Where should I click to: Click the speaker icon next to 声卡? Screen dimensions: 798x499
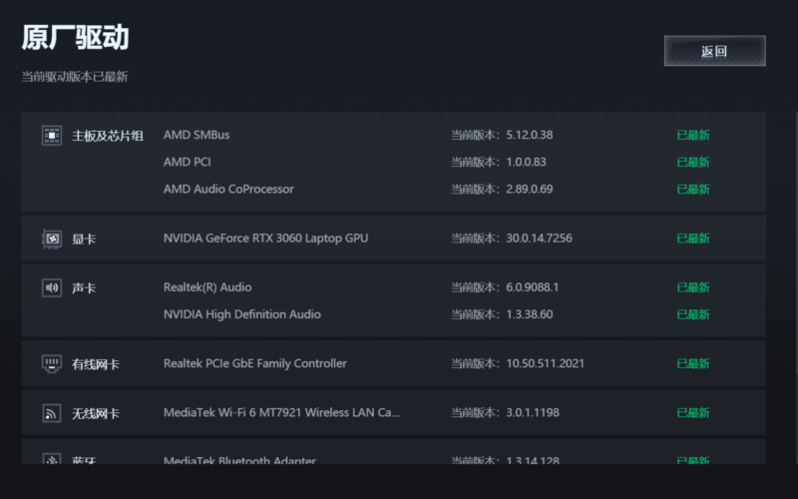[x=52, y=288]
